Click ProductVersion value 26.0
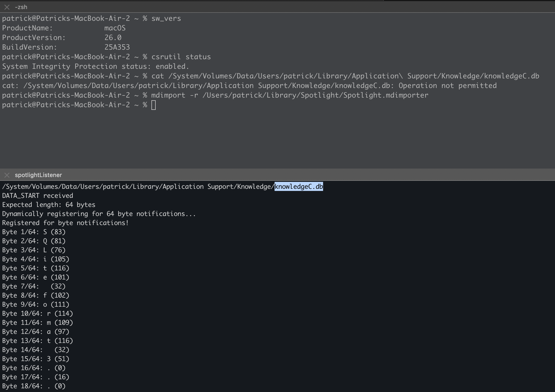 (x=113, y=38)
